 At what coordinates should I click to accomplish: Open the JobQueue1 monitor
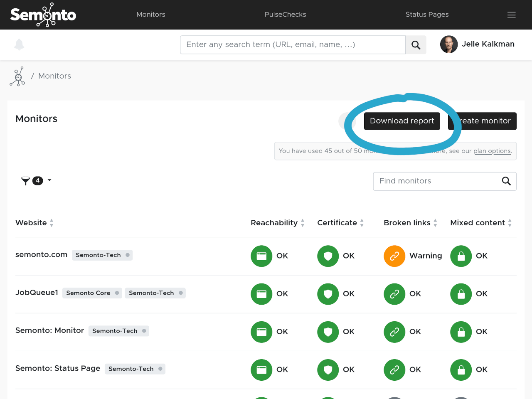coord(37,293)
